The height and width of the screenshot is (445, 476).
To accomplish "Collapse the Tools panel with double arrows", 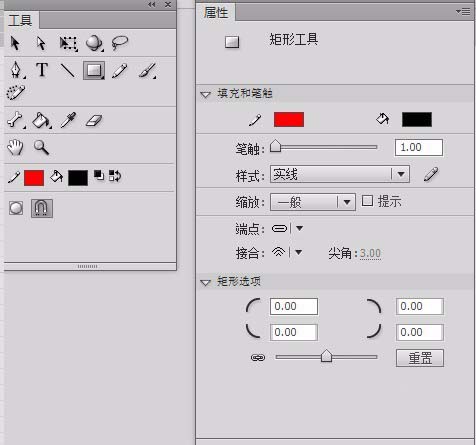I will click(x=152, y=4).
